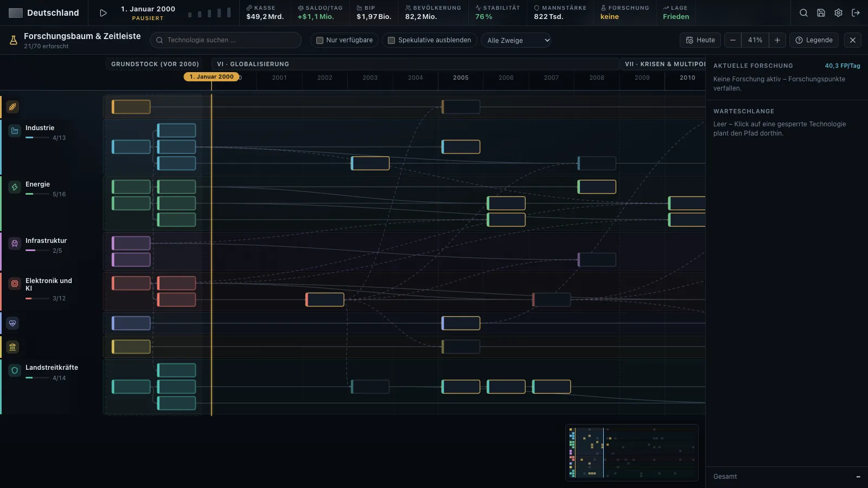Save the game with the disk icon
Screen dimensions: 868x488
click(821, 12)
